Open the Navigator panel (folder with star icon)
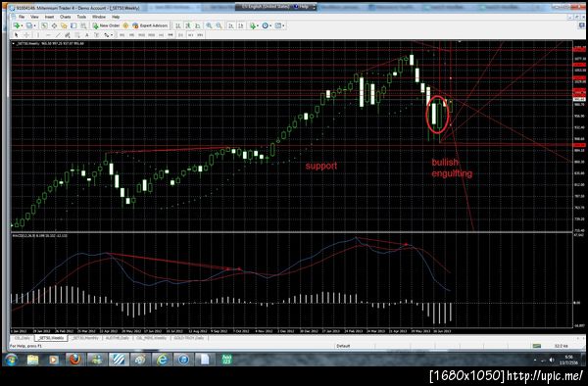588x386 pixels. (64, 25)
